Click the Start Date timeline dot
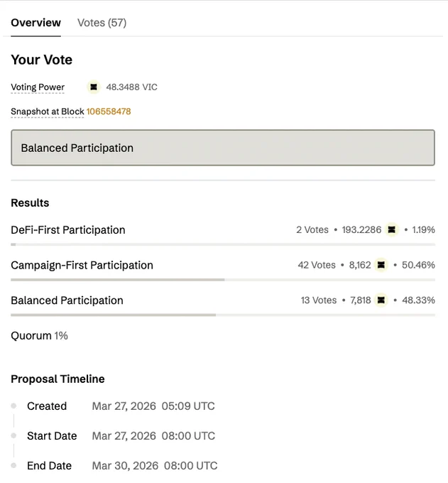 (13, 435)
